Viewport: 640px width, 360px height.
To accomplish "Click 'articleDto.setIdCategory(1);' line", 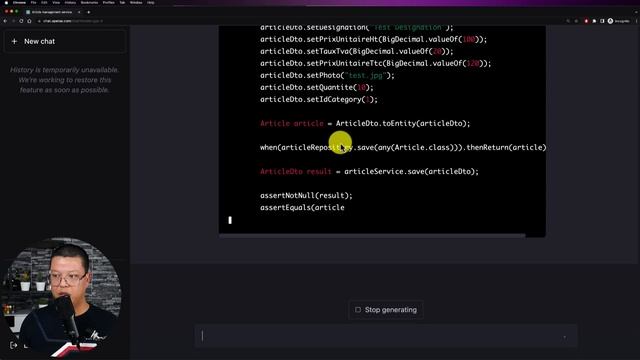I will pos(319,100).
